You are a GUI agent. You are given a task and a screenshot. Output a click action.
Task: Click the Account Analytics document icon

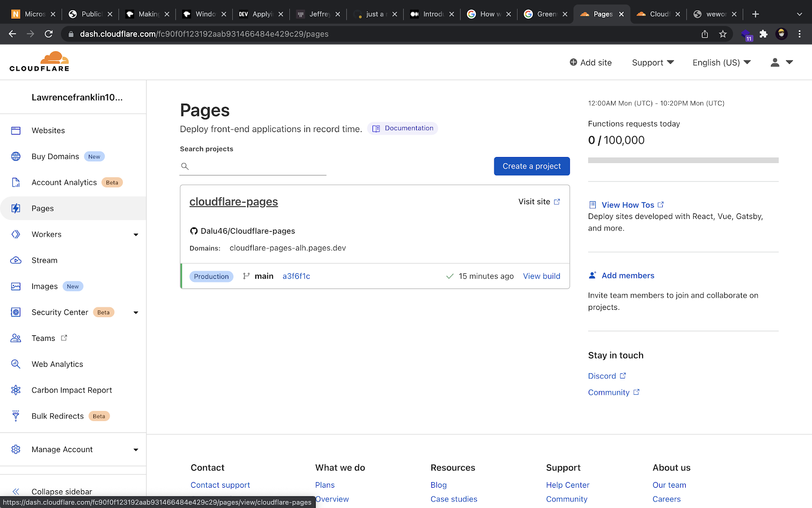(16, 182)
